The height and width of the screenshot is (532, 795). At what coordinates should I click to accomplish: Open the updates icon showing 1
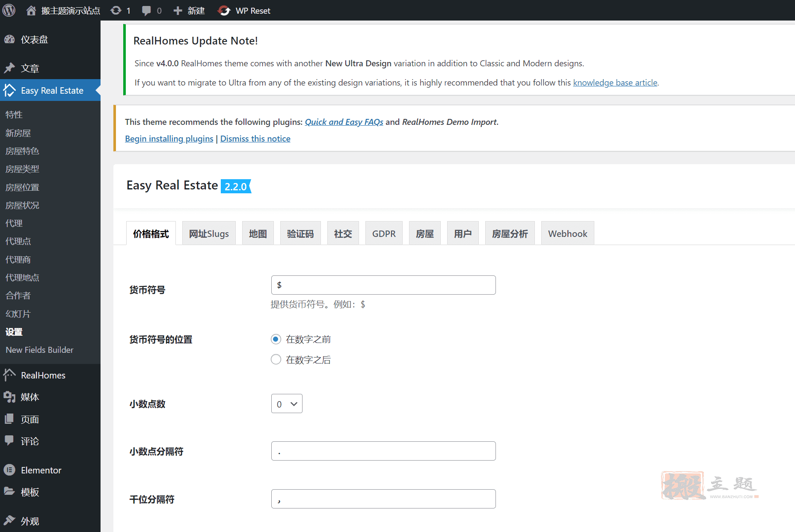pos(116,10)
